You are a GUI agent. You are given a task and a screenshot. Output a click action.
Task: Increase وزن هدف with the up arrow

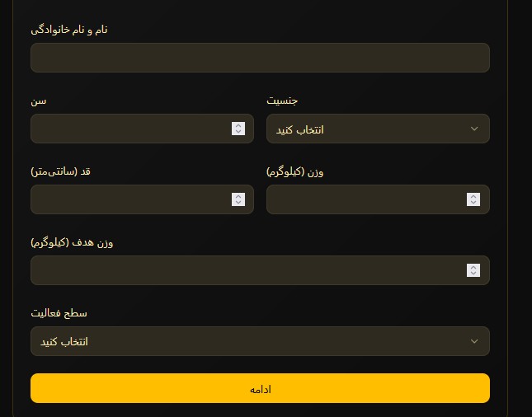click(473, 267)
